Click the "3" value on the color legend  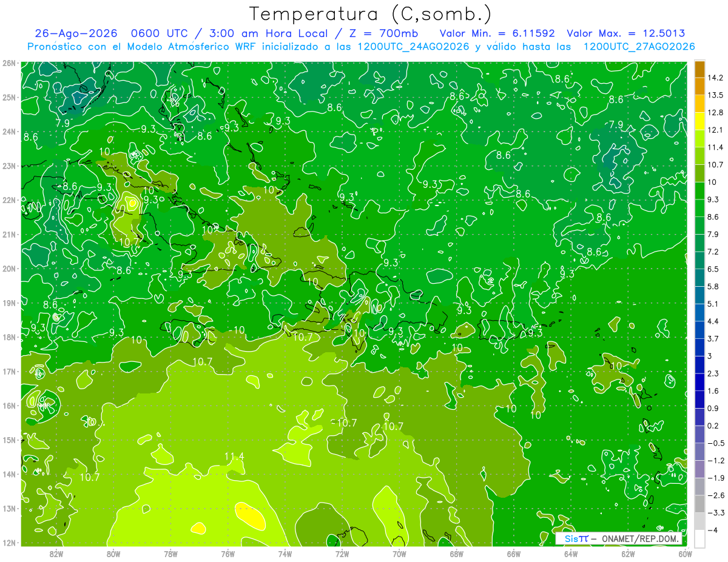pyautogui.click(x=710, y=356)
